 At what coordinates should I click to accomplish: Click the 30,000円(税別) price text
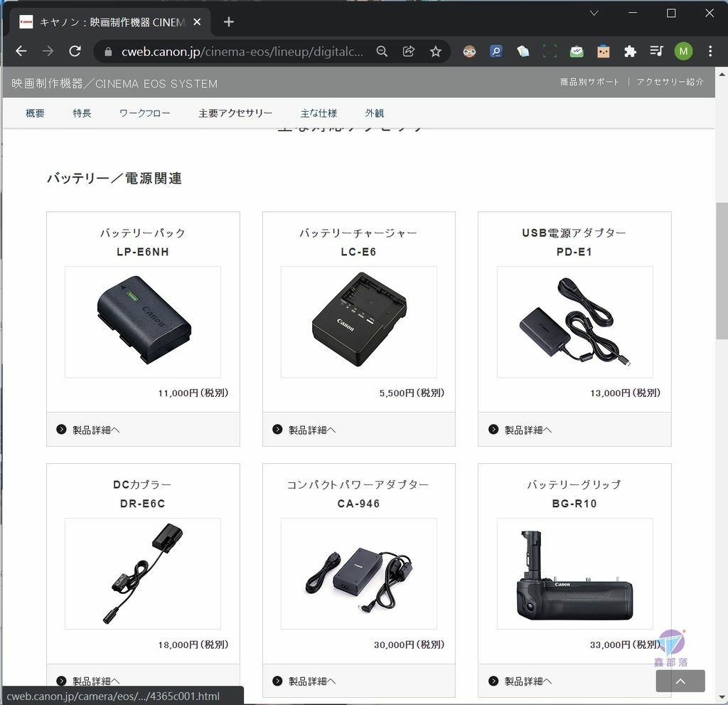tap(409, 645)
